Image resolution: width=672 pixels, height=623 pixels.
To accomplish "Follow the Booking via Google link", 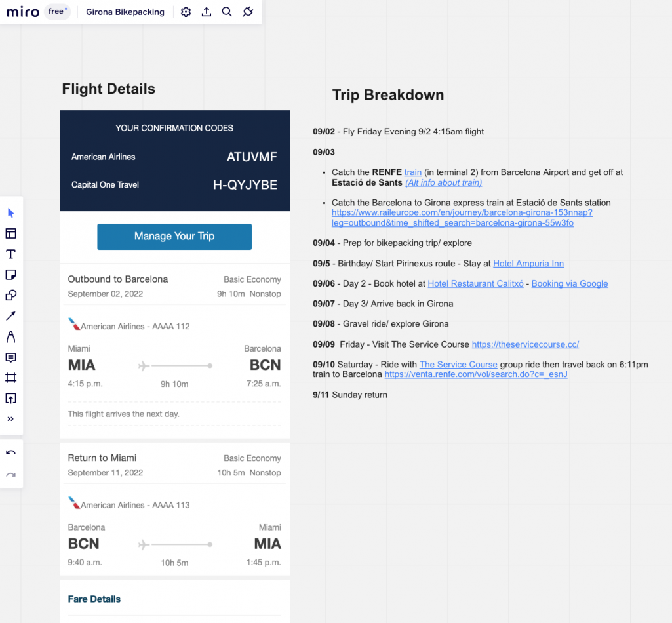I will [570, 284].
